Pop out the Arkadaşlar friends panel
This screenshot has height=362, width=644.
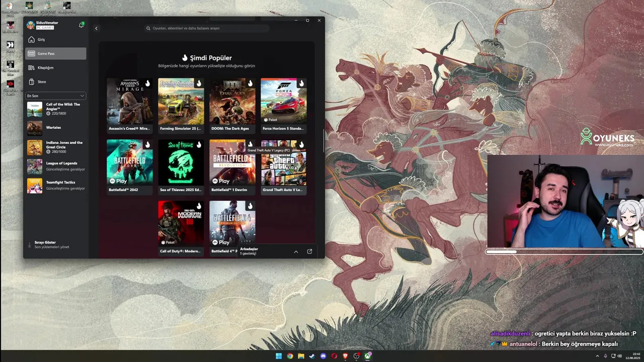(x=309, y=251)
